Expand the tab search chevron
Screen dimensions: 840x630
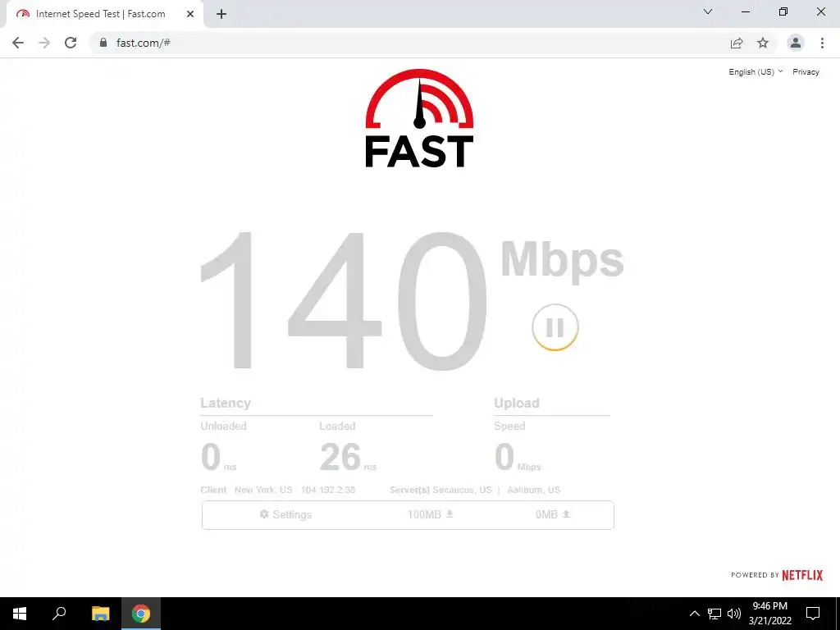click(x=708, y=11)
